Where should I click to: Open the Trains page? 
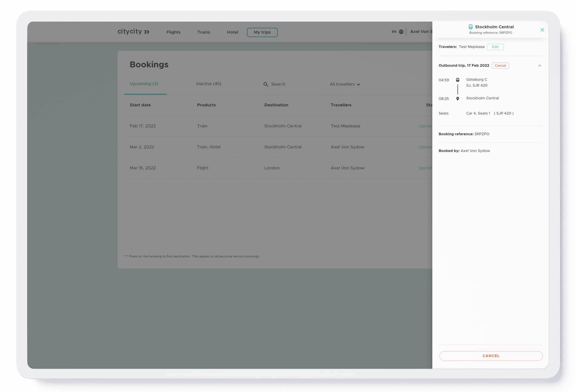tap(204, 32)
